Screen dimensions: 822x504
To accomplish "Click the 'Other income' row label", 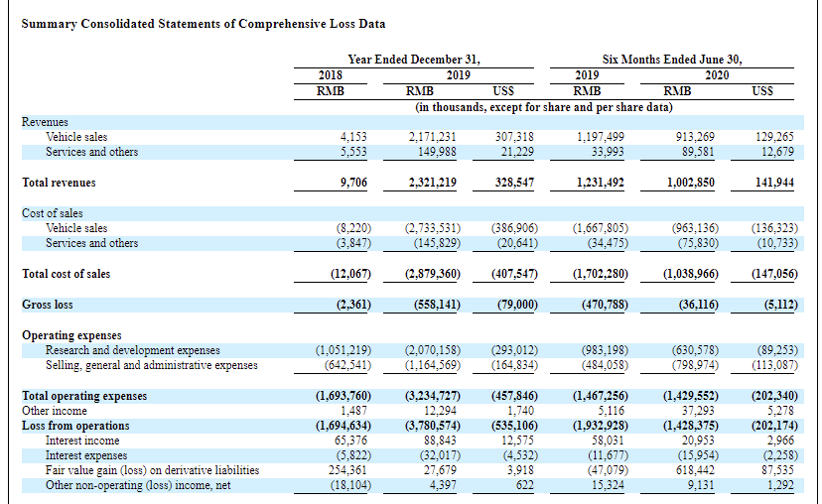I will coord(55,411).
